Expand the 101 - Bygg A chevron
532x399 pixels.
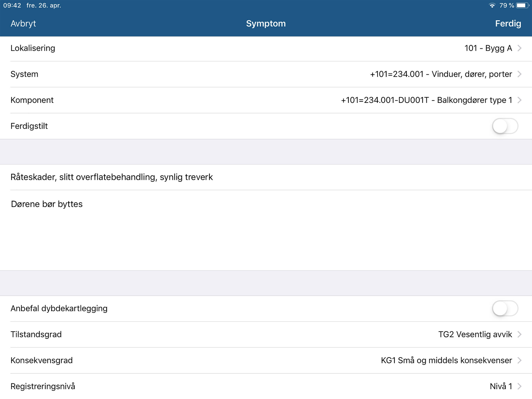pyautogui.click(x=520, y=48)
